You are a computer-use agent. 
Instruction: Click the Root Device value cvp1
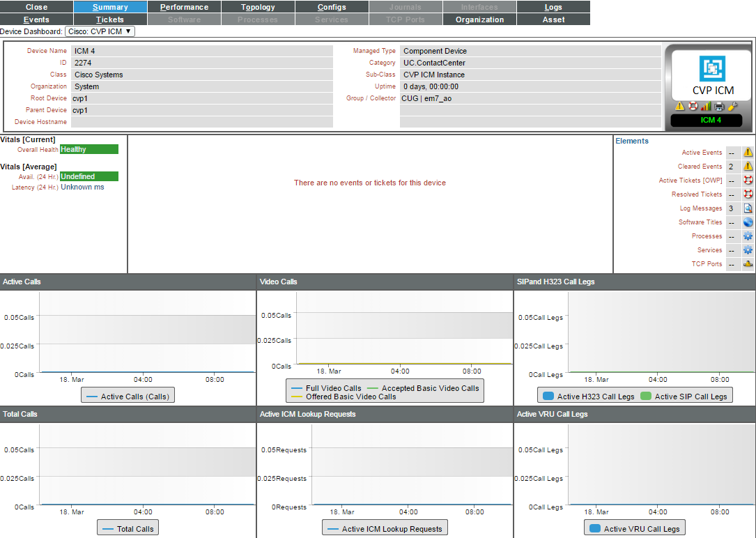80,98
